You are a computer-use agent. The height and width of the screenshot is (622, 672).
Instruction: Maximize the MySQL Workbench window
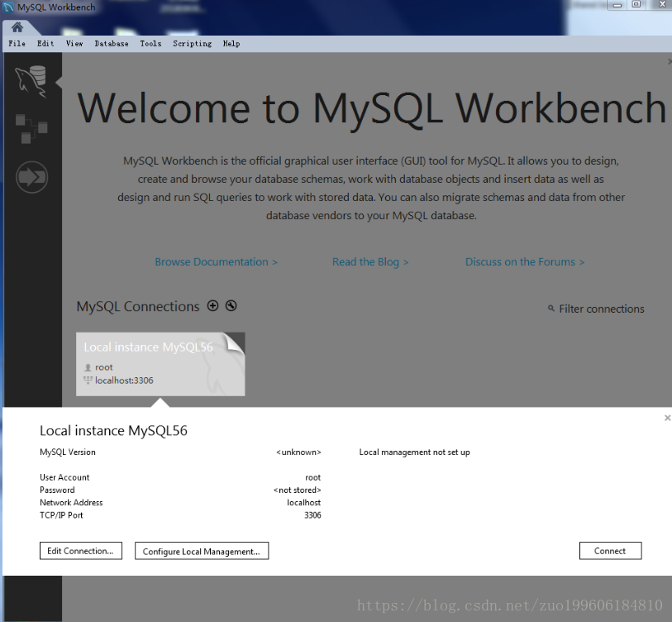click(x=636, y=5)
